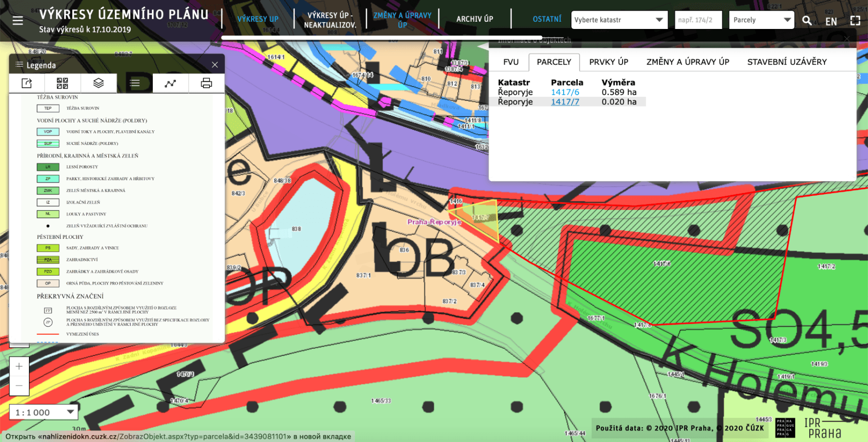Open the 1:1000 scale dropdown

pos(44,412)
